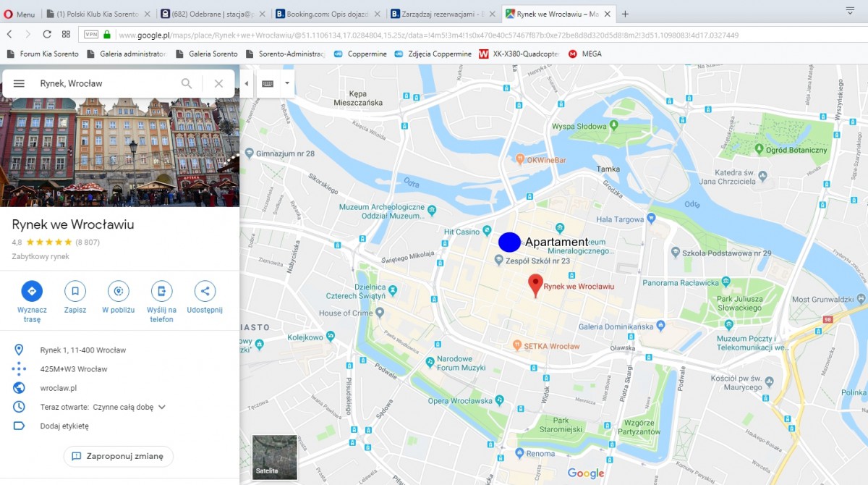Click Dodaj etykietę to add a label
Image resolution: width=868 pixels, height=485 pixels.
pos(64,426)
